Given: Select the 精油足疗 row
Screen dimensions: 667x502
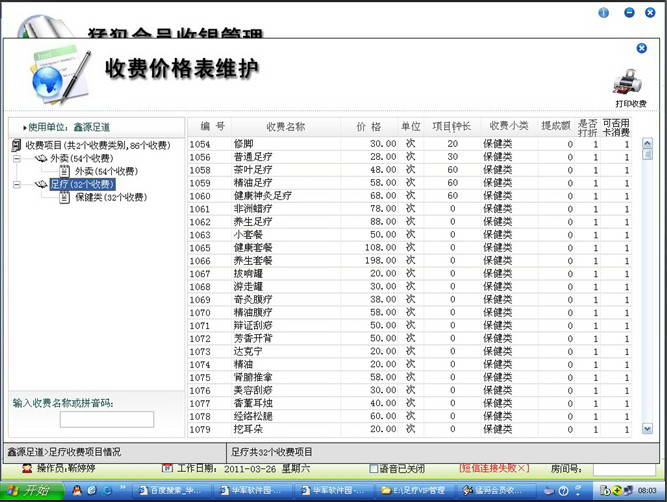Looking at the screenshot, I should coord(410,183).
